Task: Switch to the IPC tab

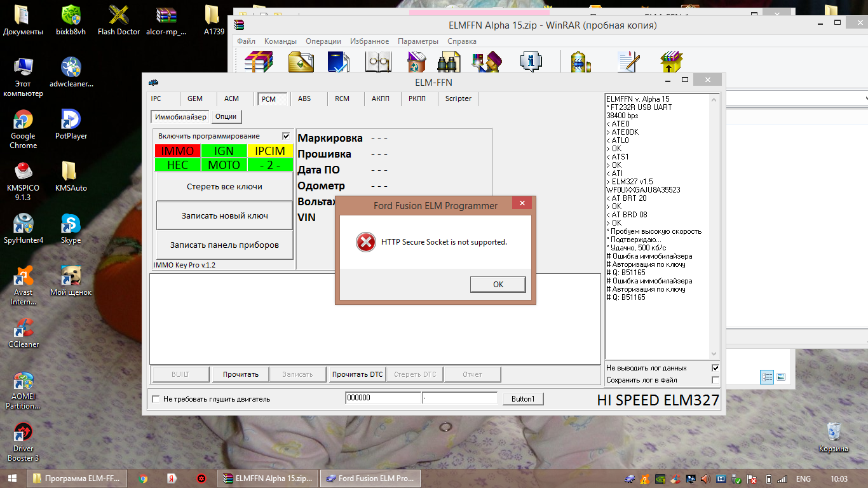Action: (156, 99)
